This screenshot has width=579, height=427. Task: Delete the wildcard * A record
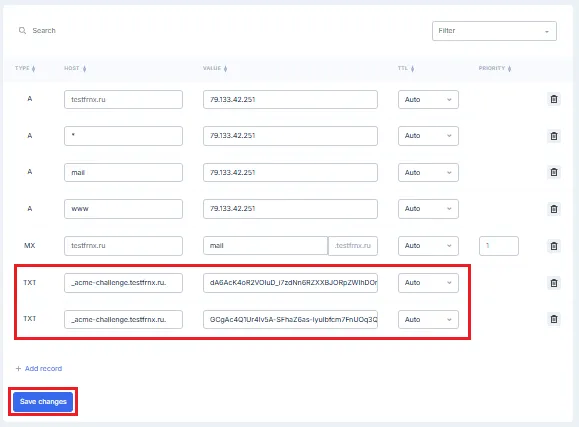(554, 136)
